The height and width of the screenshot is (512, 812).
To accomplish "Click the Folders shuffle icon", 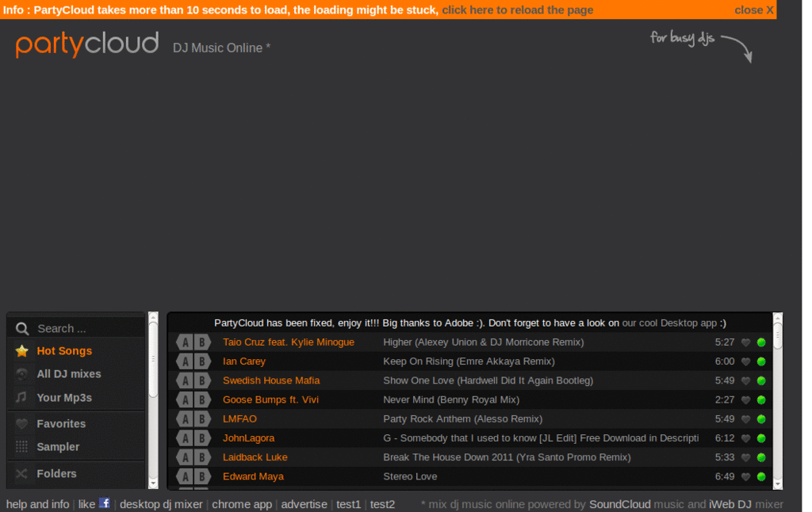I will click(21, 474).
